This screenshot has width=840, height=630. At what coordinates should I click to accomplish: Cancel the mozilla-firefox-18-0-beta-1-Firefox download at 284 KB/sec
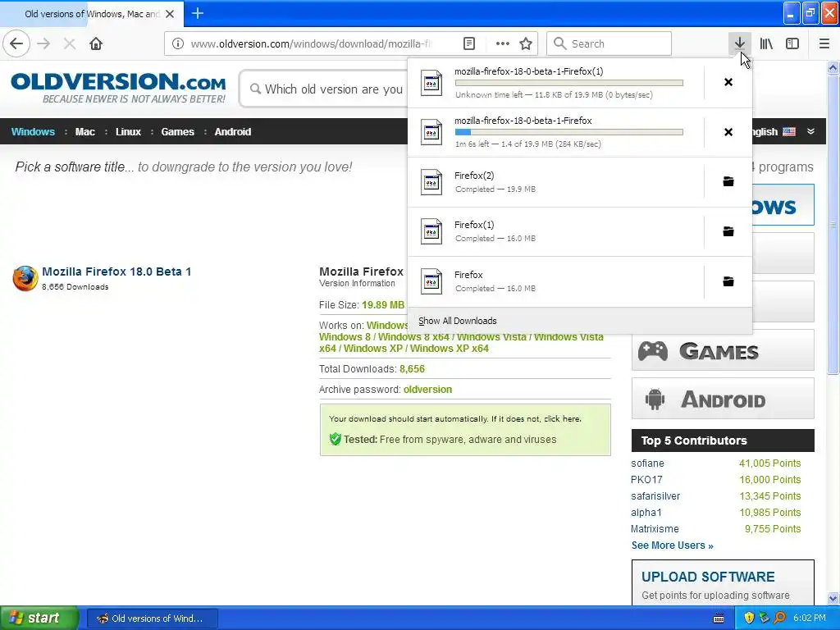tap(728, 132)
